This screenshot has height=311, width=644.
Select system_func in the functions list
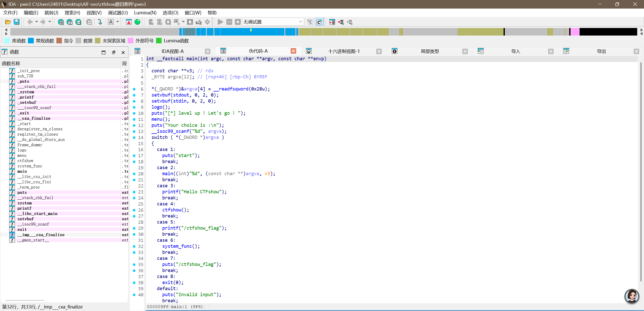tap(30, 166)
